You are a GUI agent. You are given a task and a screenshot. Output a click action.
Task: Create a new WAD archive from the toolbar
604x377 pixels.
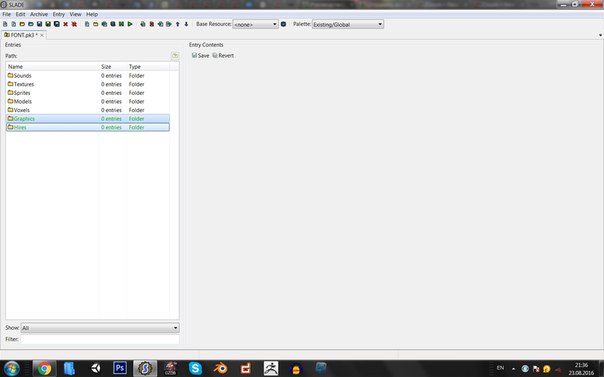pyautogui.click(x=5, y=24)
